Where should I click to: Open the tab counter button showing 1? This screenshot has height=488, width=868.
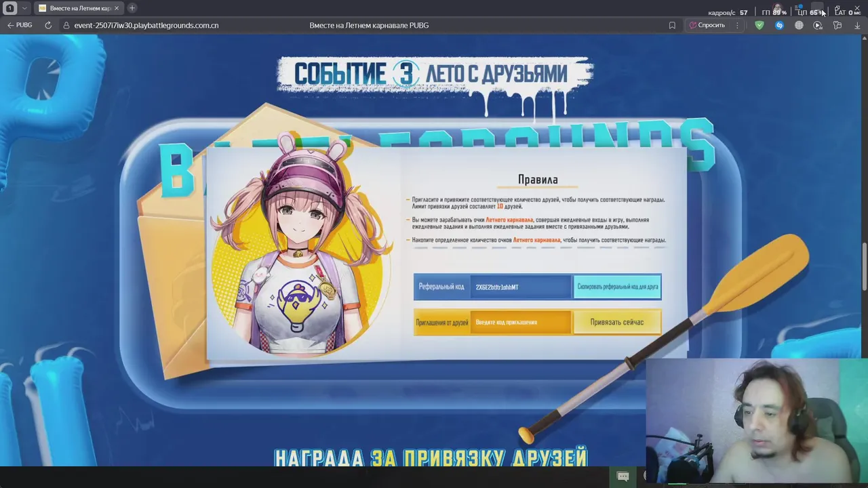pos(10,8)
